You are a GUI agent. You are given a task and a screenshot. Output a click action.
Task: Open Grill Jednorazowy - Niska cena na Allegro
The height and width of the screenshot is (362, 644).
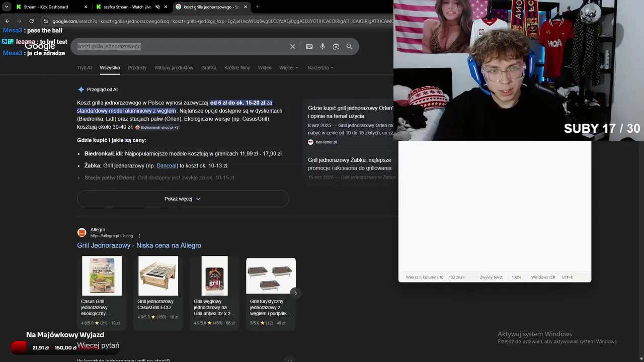[139, 245]
